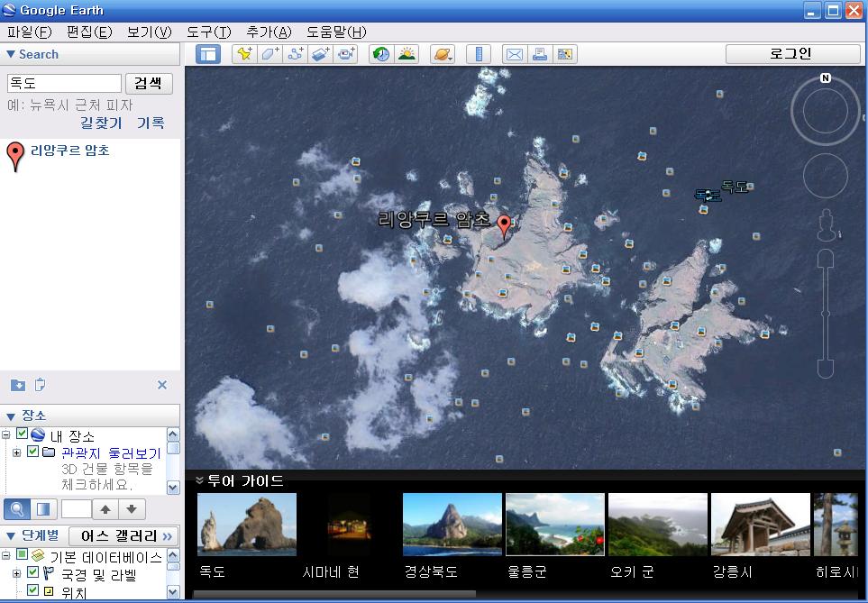Click the print icon in toolbar
The height and width of the screenshot is (603, 868).
pos(540,54)
